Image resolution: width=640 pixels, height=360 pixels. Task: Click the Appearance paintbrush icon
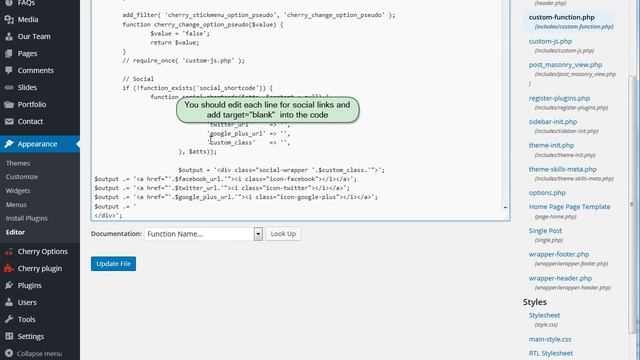pos(9,144)
